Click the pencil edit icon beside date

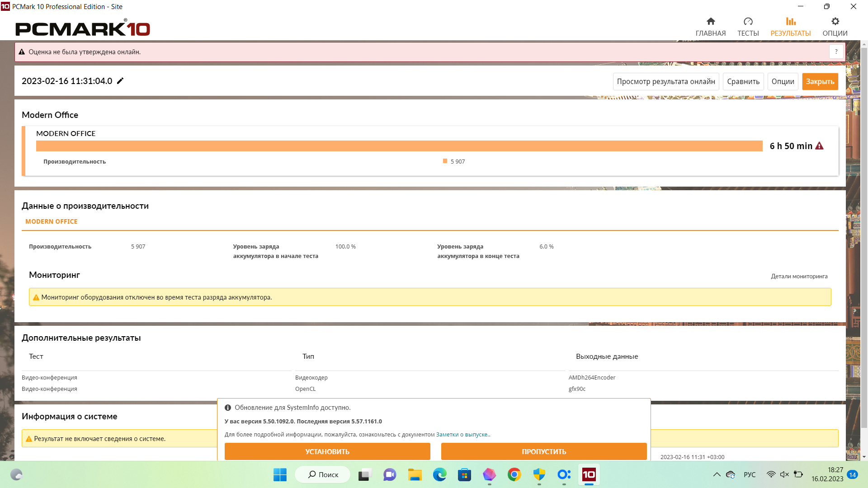point(120,81)
